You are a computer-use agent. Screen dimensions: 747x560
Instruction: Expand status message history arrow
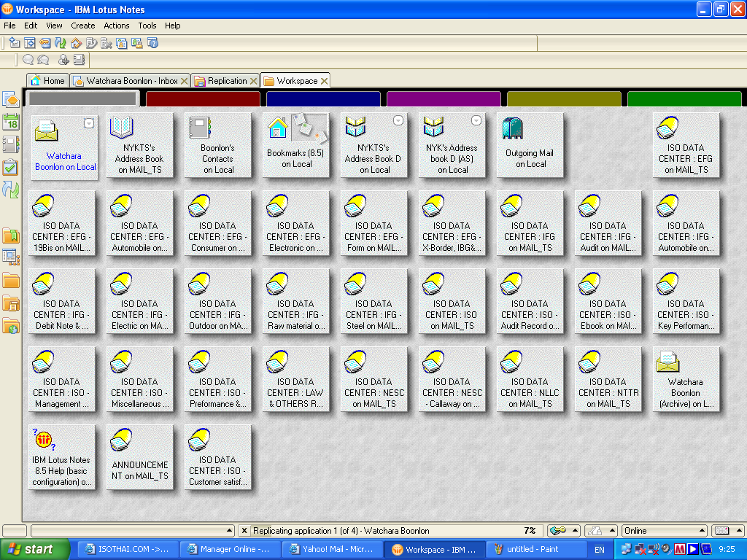[229, 531]
